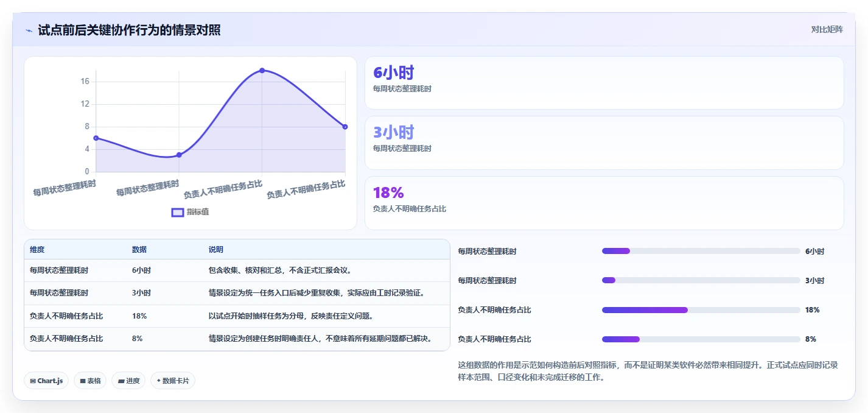Click the 维度 table column header
868x413 pixels.
[x=37, y=250]
